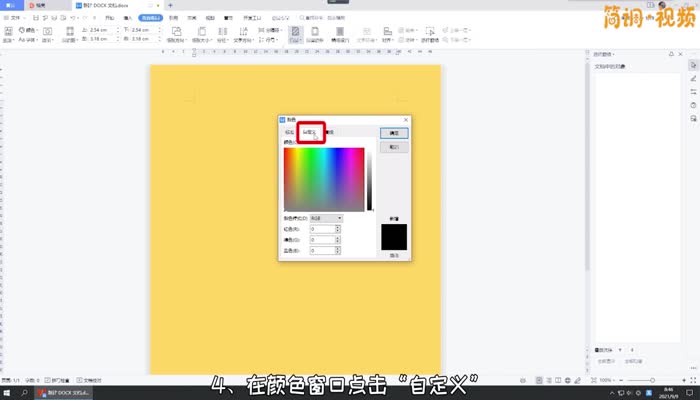The height and width of the screenshot is (400, 700).
Task: Click the green (绿色) value stepper arrows
Action: pyautogui.click(x=338, y=240)
